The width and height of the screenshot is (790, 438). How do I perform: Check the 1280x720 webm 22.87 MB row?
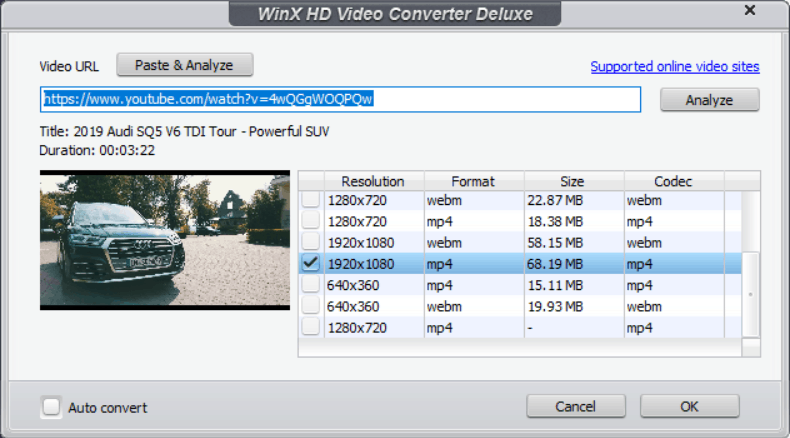point(312,200)
